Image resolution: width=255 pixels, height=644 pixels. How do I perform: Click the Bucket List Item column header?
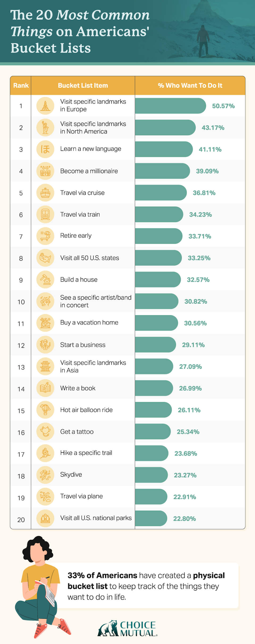tap(83, 86)
